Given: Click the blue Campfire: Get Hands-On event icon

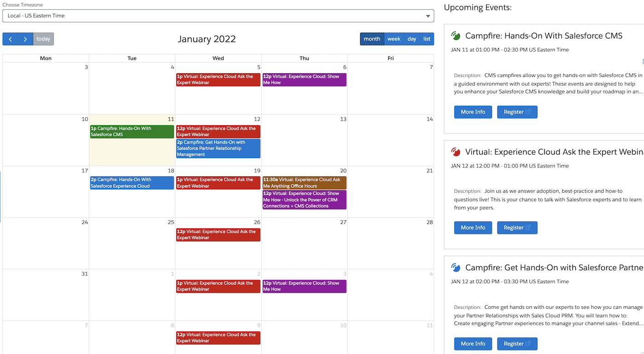Looking at the screenshot, I should [455, 267].
